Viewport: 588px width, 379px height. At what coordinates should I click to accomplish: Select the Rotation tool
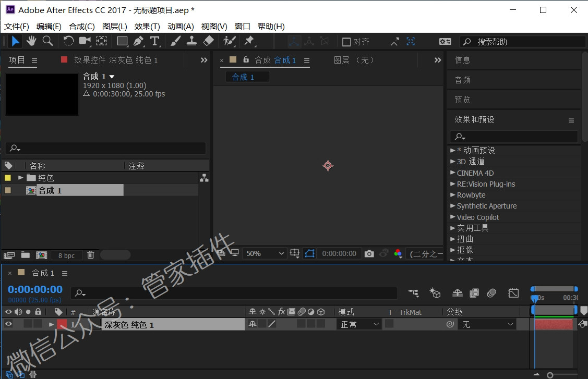[x=68, y=41]
